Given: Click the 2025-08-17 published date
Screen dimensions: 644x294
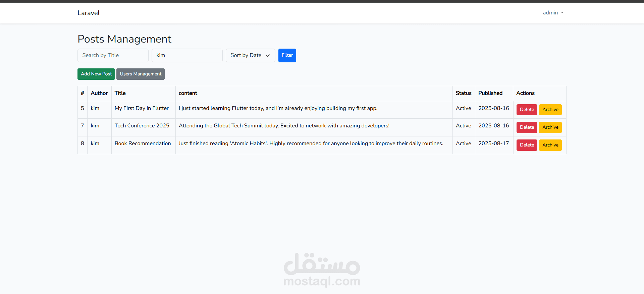Looking at the screenshot, I should 494,143.
